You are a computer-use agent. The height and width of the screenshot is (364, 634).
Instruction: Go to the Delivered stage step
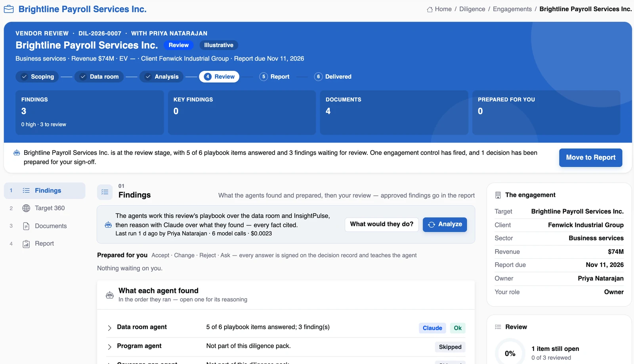(x=333, y=77)
